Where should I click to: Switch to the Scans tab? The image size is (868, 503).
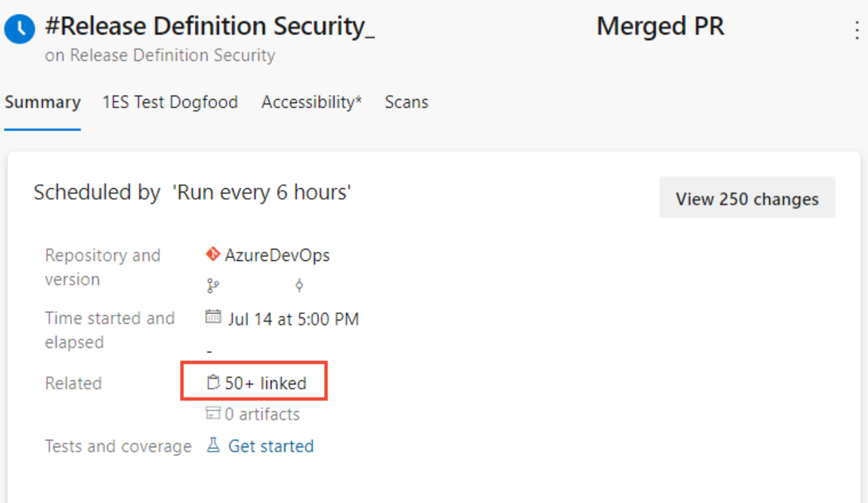coord(406,102)
